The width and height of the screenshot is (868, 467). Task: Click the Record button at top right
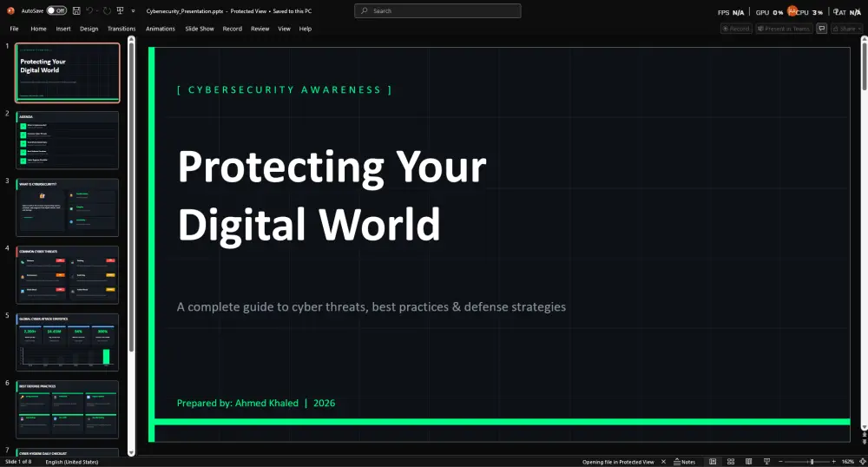click(736, 29)
